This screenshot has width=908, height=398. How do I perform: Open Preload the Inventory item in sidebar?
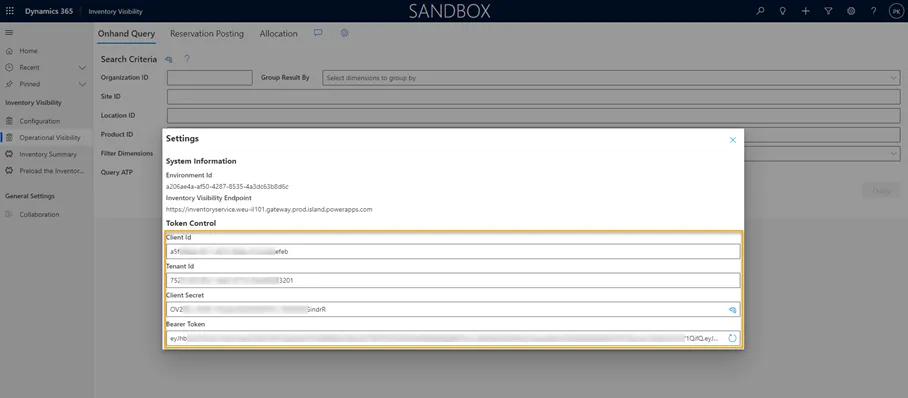pos(52,171)
